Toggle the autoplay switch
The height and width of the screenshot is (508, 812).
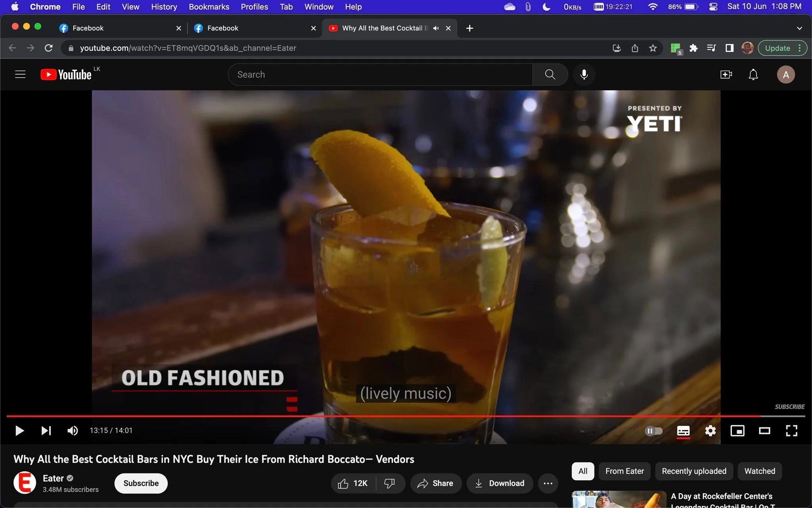point(653,431)
